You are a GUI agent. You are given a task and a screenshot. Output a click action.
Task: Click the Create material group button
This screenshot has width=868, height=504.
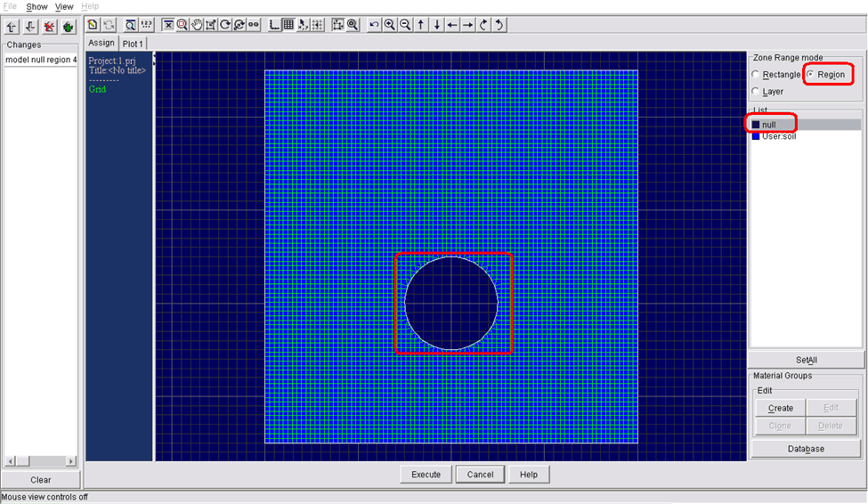[x=781, y=408]
